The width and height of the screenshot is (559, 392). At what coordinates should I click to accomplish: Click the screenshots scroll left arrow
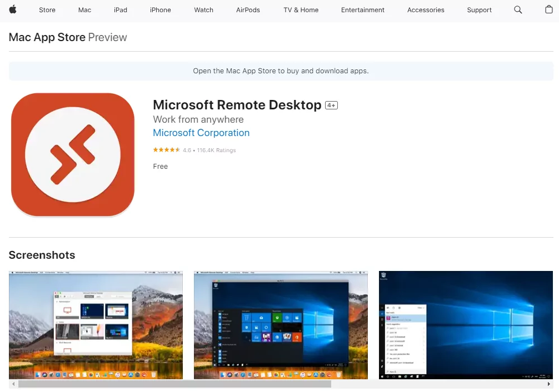coord(13,384)
